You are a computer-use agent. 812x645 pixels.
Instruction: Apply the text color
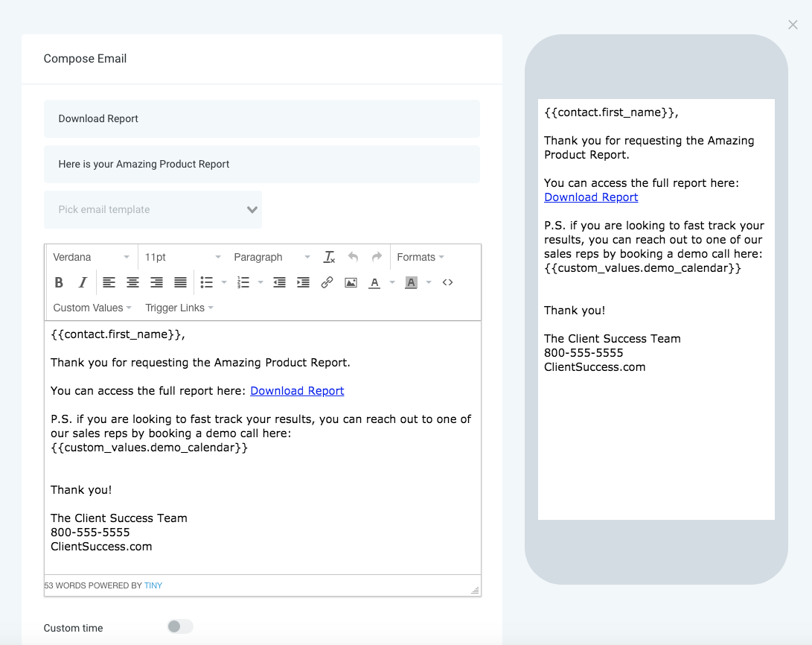(374, 282)
